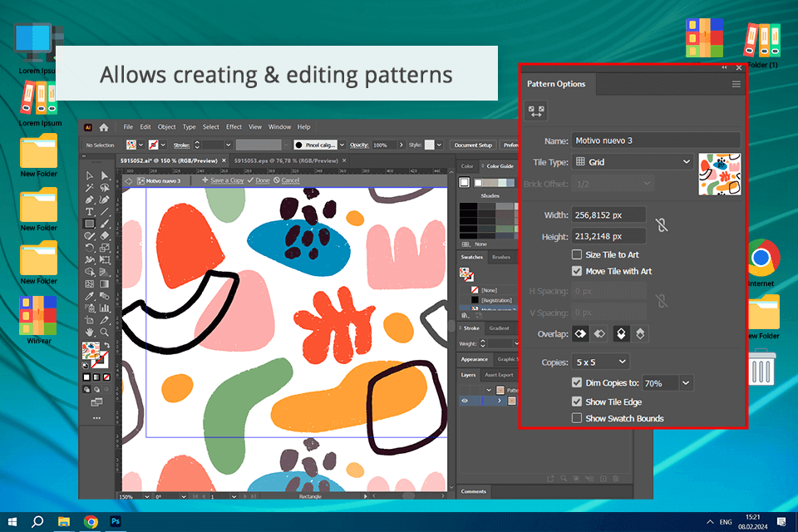Select the Zoom tool magnifier
Viewport: 798px width, 532px height.
pyautogui.click(x=105, y=332)
